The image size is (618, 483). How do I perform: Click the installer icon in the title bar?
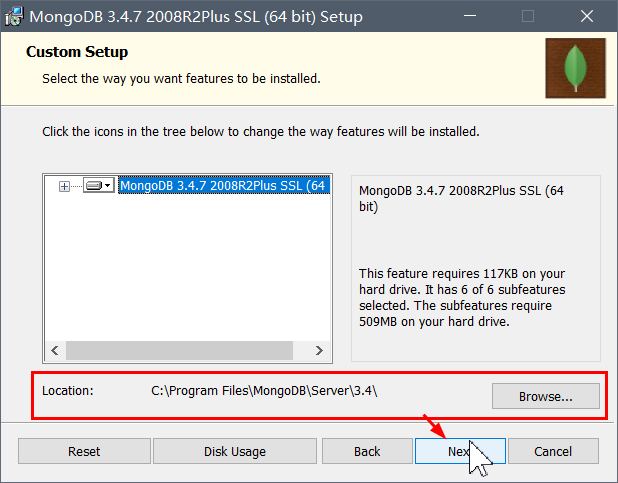tap(14, 17)
